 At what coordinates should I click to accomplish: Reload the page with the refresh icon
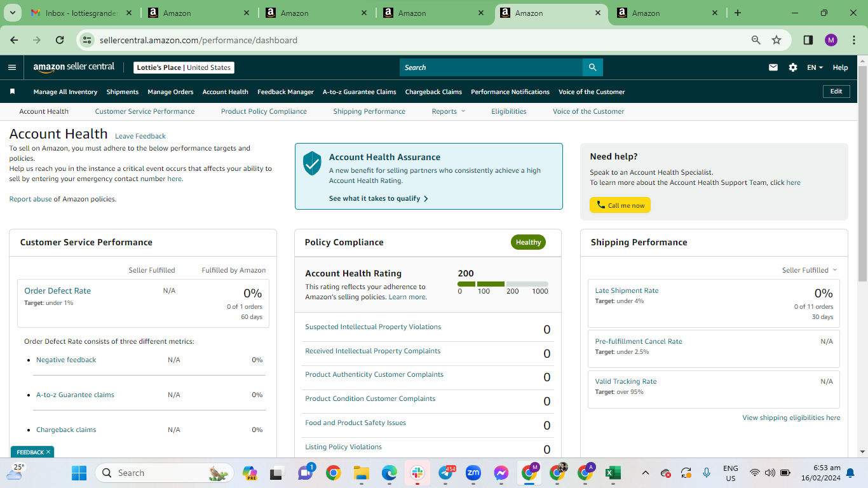[60, 40]
